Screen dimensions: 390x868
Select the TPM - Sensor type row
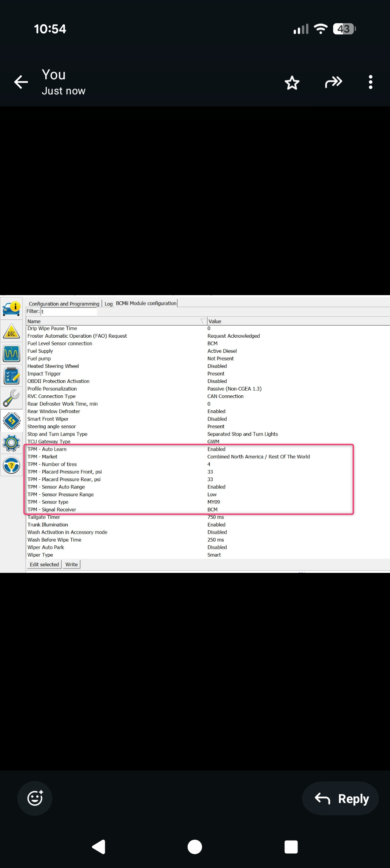point(208,502)
